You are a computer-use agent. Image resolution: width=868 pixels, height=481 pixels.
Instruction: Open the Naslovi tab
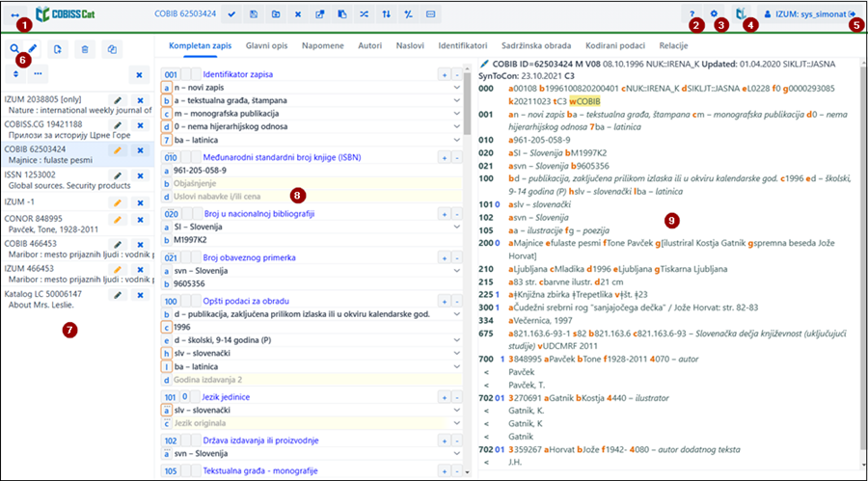pyautogui.click(x=410, y=45)
